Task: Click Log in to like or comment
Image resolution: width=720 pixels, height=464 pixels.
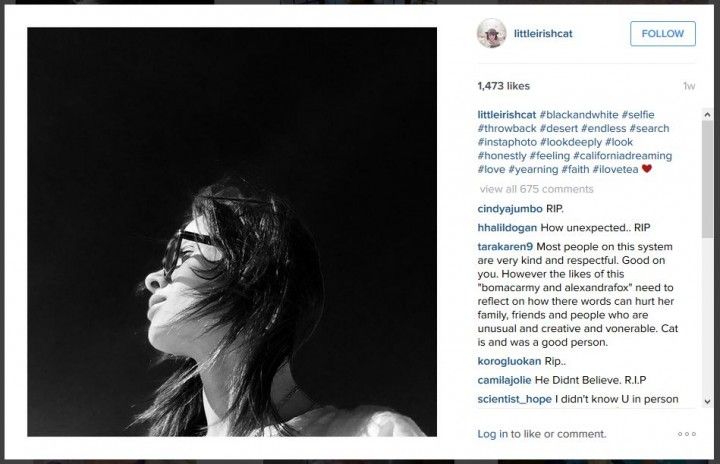Action: (x=492, y=434)
